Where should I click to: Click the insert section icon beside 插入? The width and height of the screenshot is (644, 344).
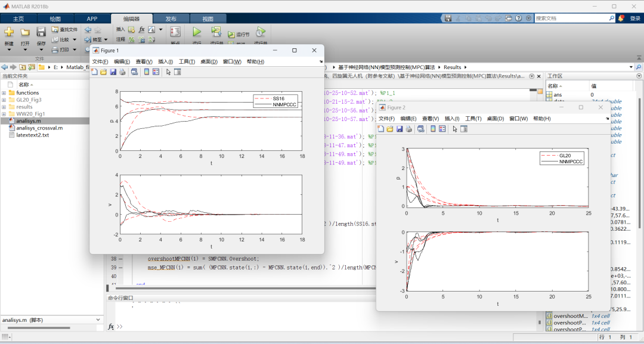pyautogui.click(x=131, y=30)
